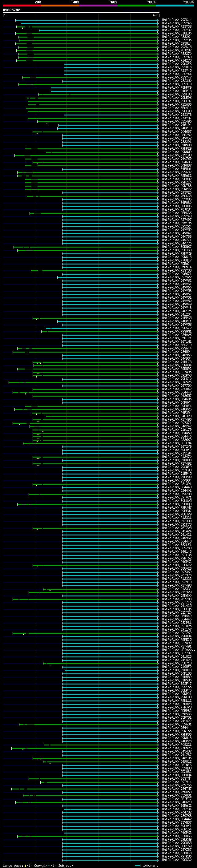The height and width of the screenshot is (868, 197).
Task: Click alignment bar for UniRef100_Q84TM7
Action: click(x=85, y=789)
